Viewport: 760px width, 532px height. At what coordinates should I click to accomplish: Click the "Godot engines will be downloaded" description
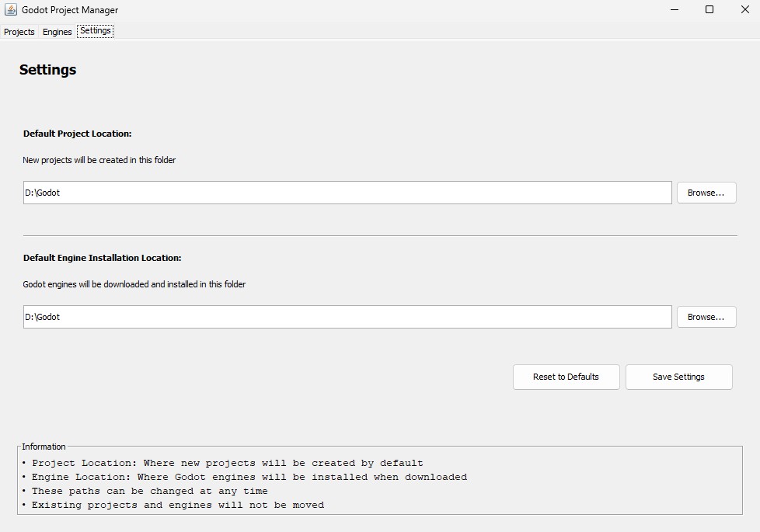(134, 284)
